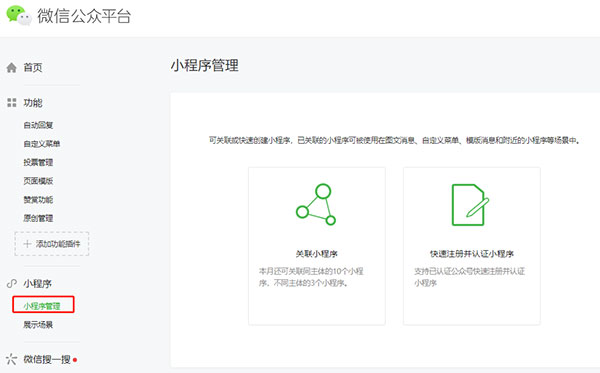600x373 pixels.
Task: Click the intro sentence starting 可关联或快速创建小程序
Action: pos(395,140)
